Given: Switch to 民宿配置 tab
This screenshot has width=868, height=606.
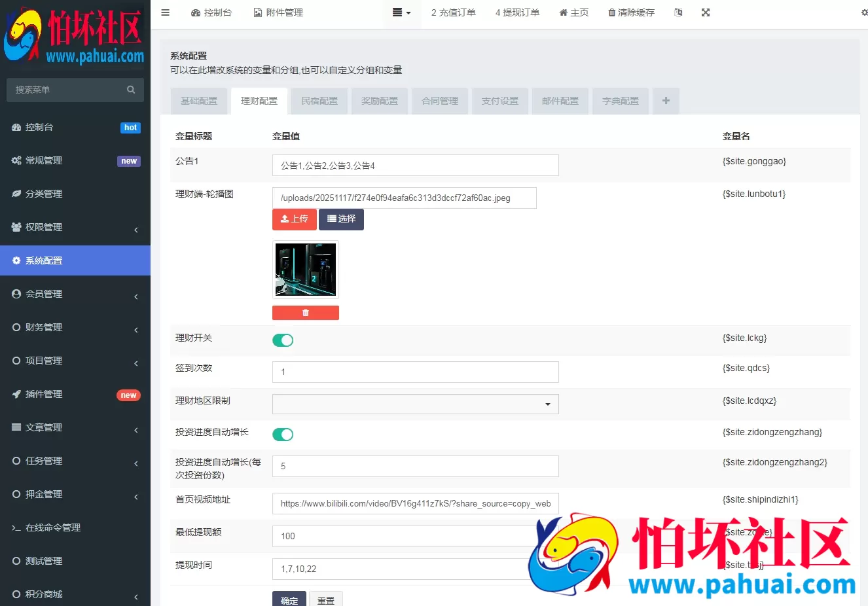Looking at the screenshot, I should pyautogui.click(x=319, y=101).
